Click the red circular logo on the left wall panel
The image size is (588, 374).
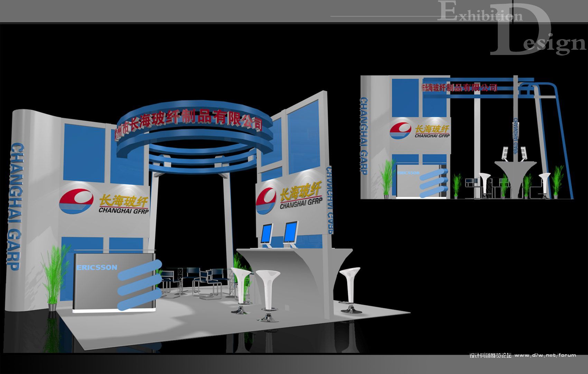(x=76, y=201)
